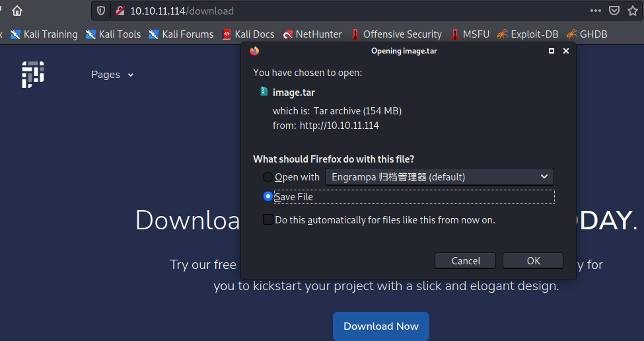Click the insecure connection padlock icon
The height and width of the screenshot is (341, 644).
pyautogui.click(x=120, y=11)
